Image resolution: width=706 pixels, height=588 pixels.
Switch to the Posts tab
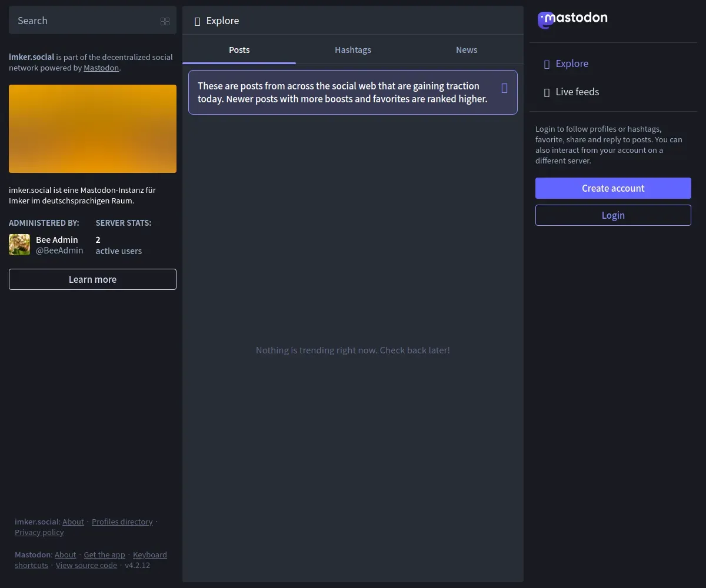pos(239,50)
